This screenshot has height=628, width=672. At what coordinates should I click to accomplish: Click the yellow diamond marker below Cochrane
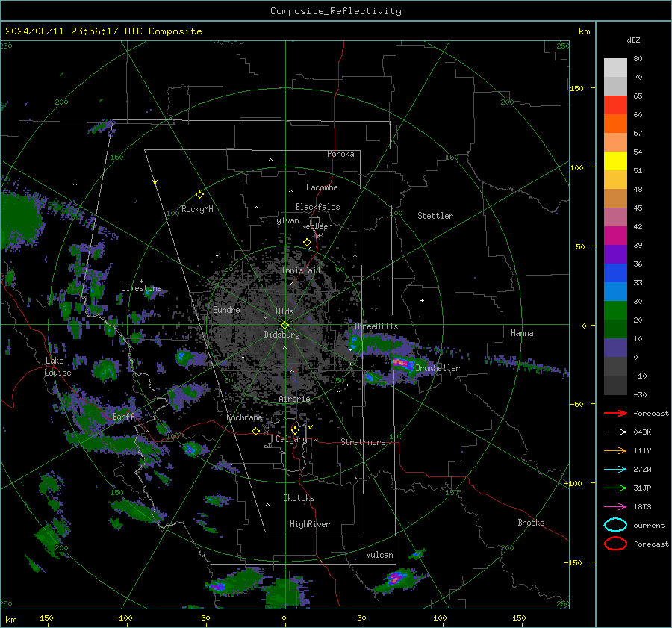coord(256,431)
